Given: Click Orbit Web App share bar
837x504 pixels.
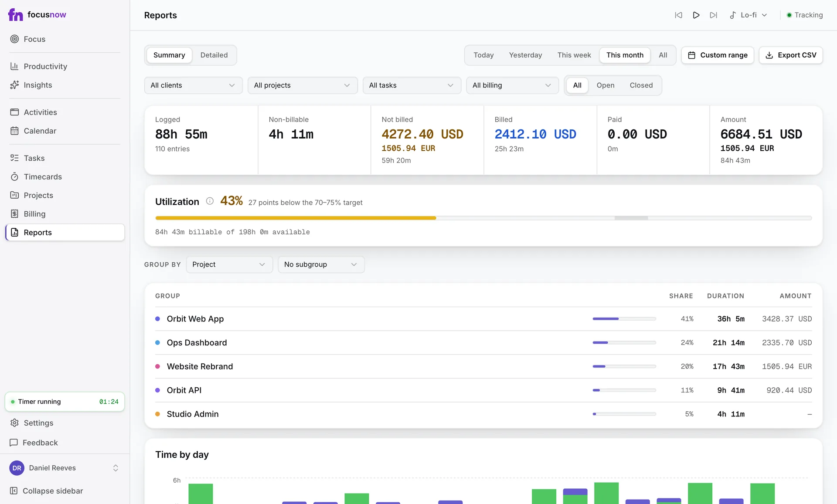Looking at the screenshot, I should point(624,319).
